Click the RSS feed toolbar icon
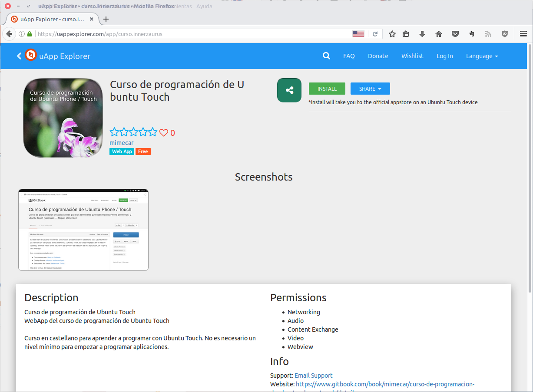Viewport: 533px width, 392px height. (x=488, y=34)
